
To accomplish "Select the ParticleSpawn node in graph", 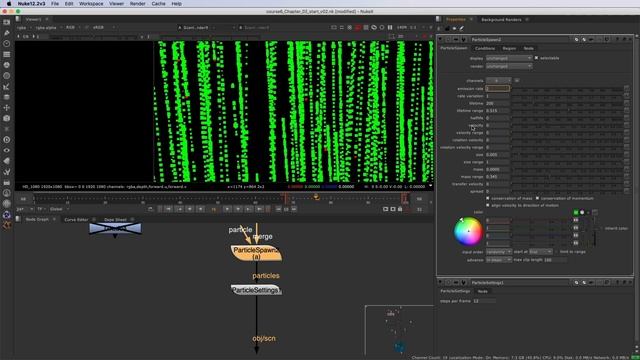I will point(256,253).
